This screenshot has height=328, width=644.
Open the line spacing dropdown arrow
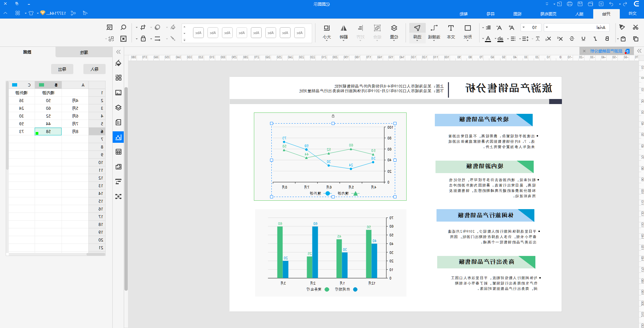coord(520,39)
